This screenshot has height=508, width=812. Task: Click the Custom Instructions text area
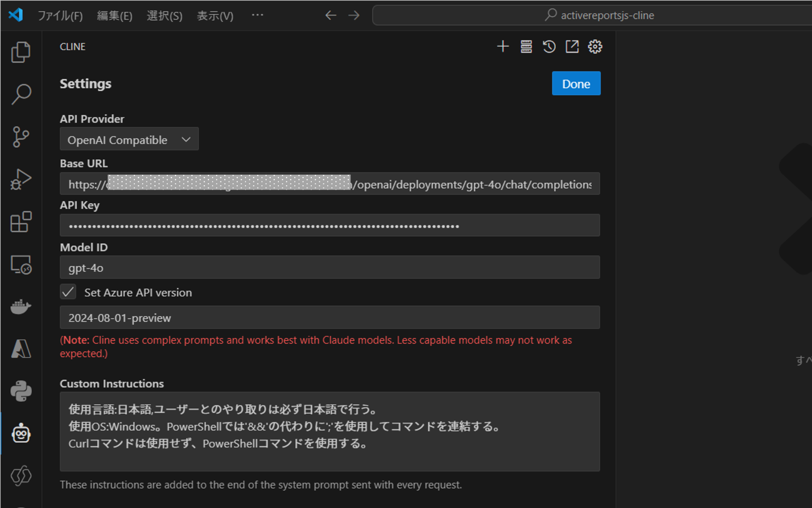tap(330, 432)
